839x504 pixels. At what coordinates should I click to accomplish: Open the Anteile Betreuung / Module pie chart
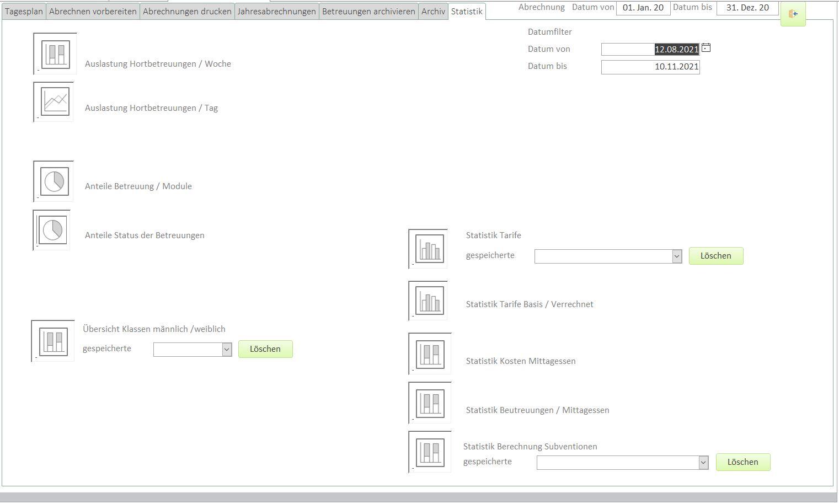pos(54,181)
